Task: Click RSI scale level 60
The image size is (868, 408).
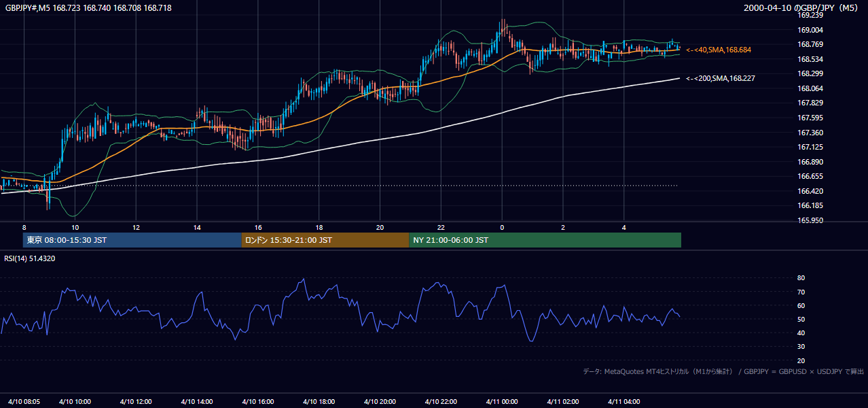Action: pos(801,305)
